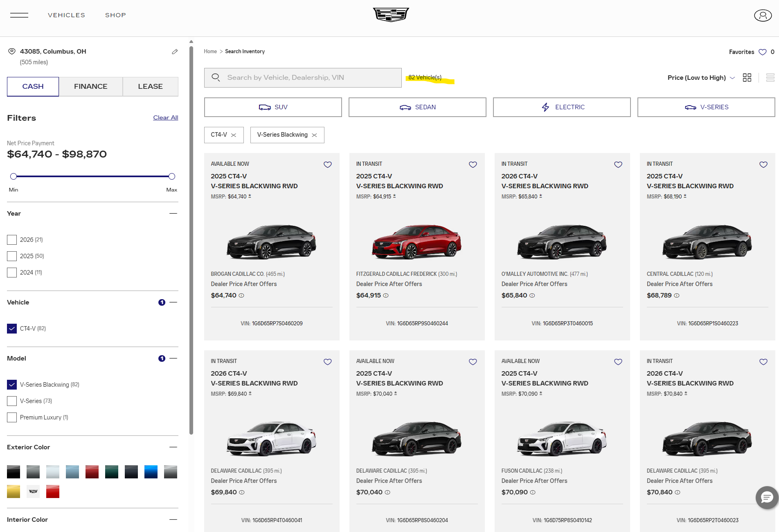The image size is (779, 532).
Task: Open the red 2025 CT4-V car image
Action: click(x=417, y=241)
